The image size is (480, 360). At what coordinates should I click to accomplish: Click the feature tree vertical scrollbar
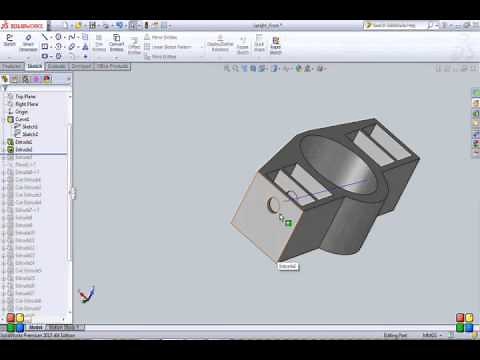[69, 192]
